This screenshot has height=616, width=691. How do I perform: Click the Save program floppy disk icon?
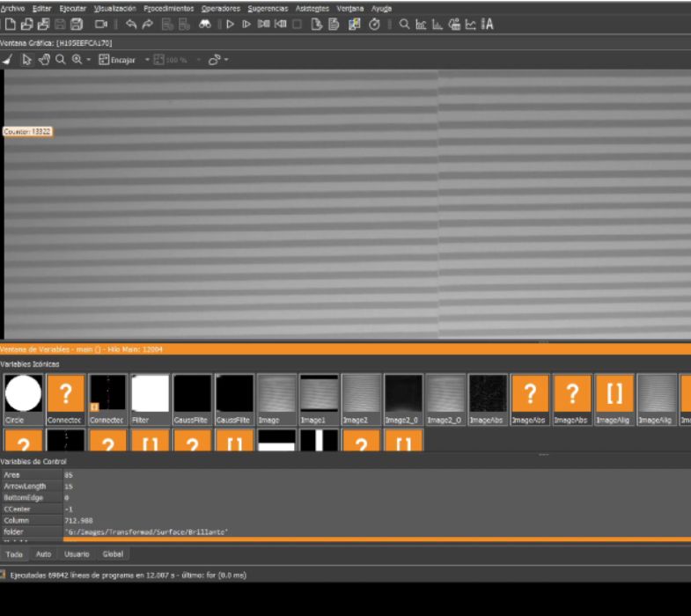(60, 24)
